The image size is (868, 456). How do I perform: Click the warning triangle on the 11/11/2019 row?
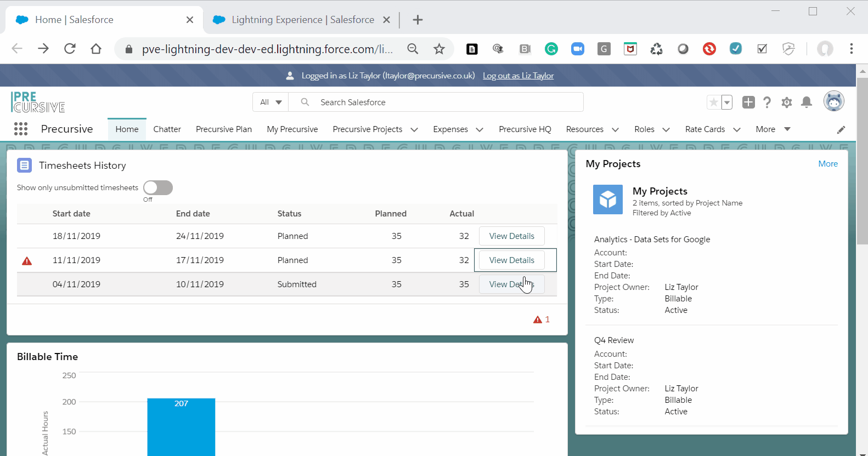(27, 261)
